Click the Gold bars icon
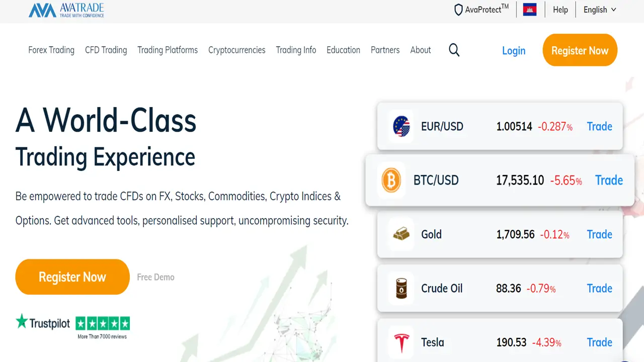 pos(401,234)
